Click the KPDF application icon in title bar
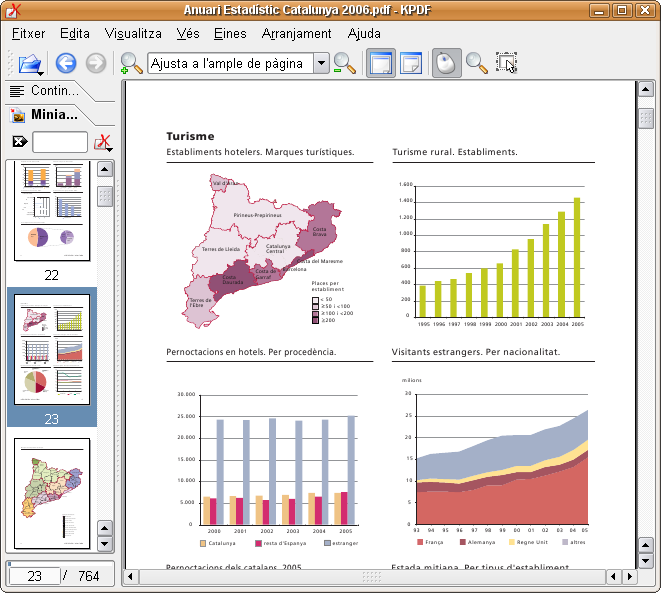The image size is (661, 593). 13,10
